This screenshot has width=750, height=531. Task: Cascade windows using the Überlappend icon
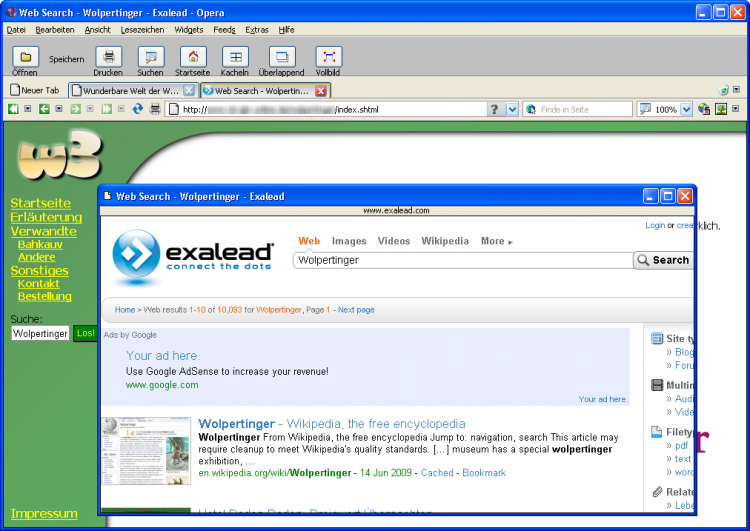click(283, 57)
